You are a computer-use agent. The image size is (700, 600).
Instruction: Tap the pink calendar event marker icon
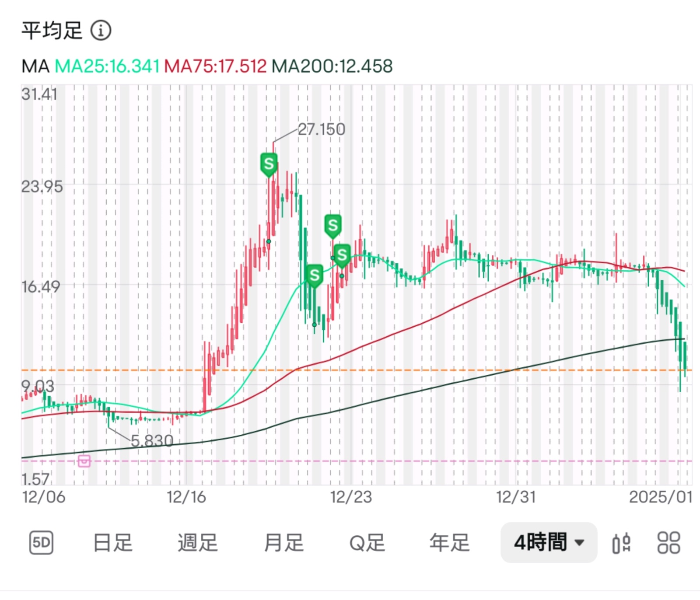point(84,461)
